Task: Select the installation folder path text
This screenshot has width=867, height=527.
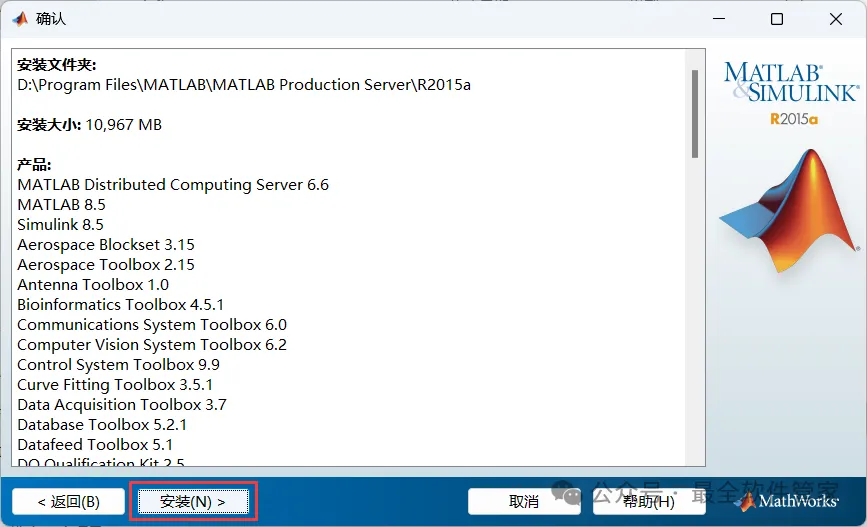Action: 244,85
